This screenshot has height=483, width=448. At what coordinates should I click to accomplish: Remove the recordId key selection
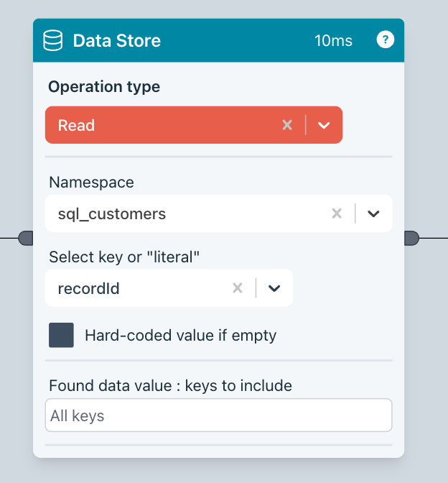[238, 288]
